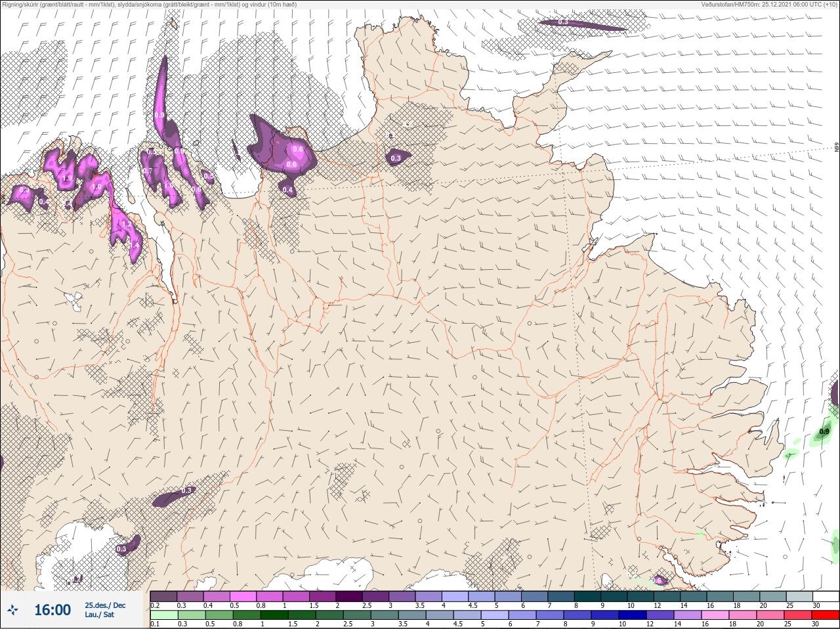Pick the 0.2 swatch in upper legend row
Screen dimensions: 840x629
coord(163,596)
